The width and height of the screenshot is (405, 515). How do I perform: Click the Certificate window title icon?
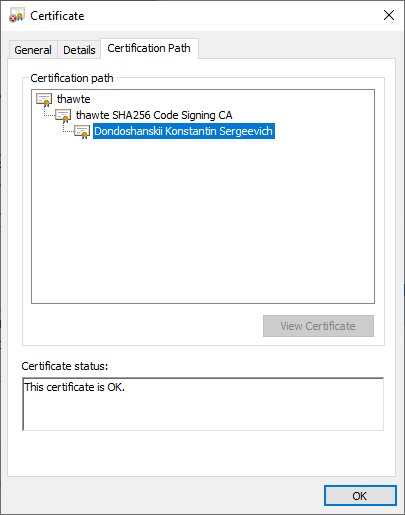pyautogui.click(x=17, y=16)
